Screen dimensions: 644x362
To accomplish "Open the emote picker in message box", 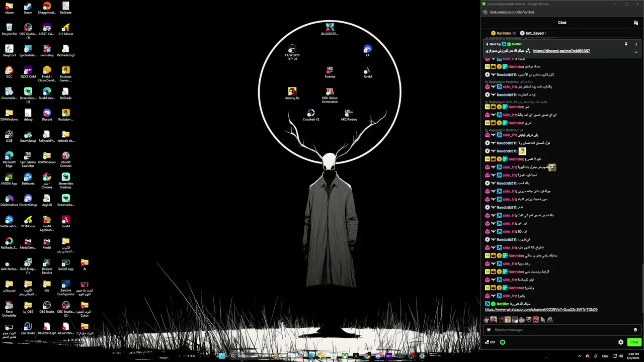I will (635, 330).
